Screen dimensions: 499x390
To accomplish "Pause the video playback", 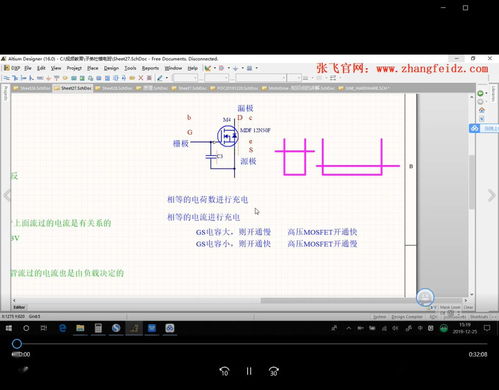I will click(x=249, y=371).
